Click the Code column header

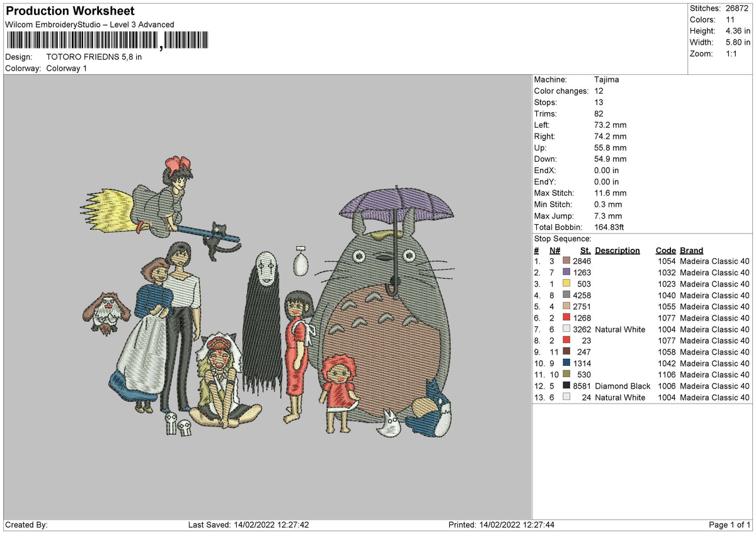coord(665,251)
